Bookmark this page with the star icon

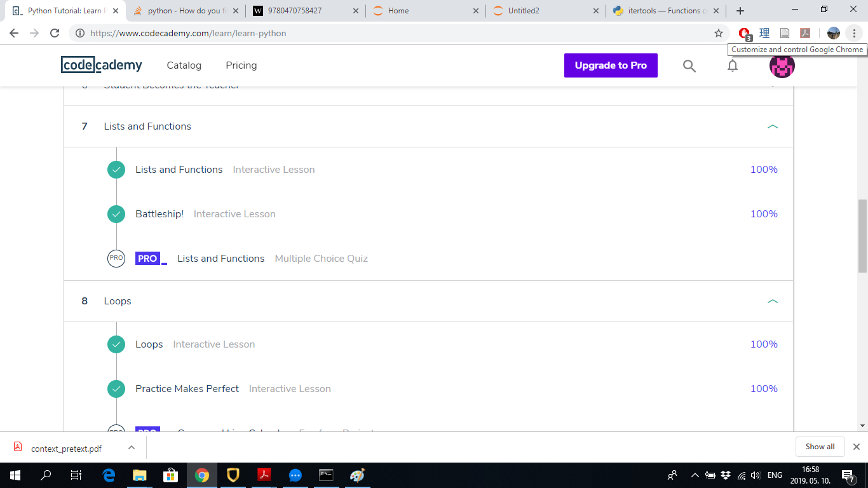click(719, 33)
